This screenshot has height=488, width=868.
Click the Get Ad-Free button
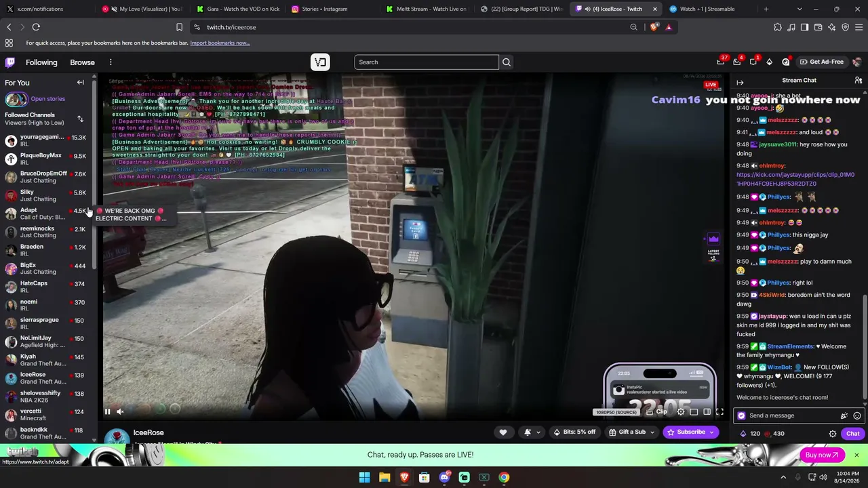coord(821,62)
